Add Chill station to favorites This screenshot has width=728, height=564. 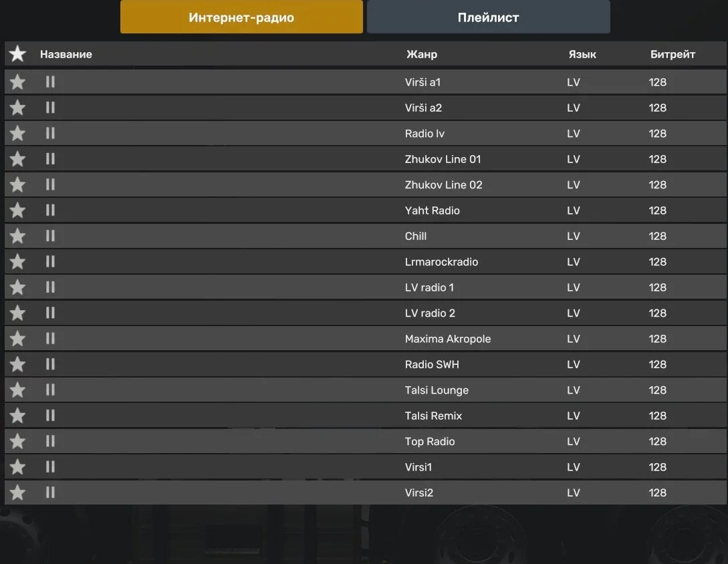[x=17, y=236]
